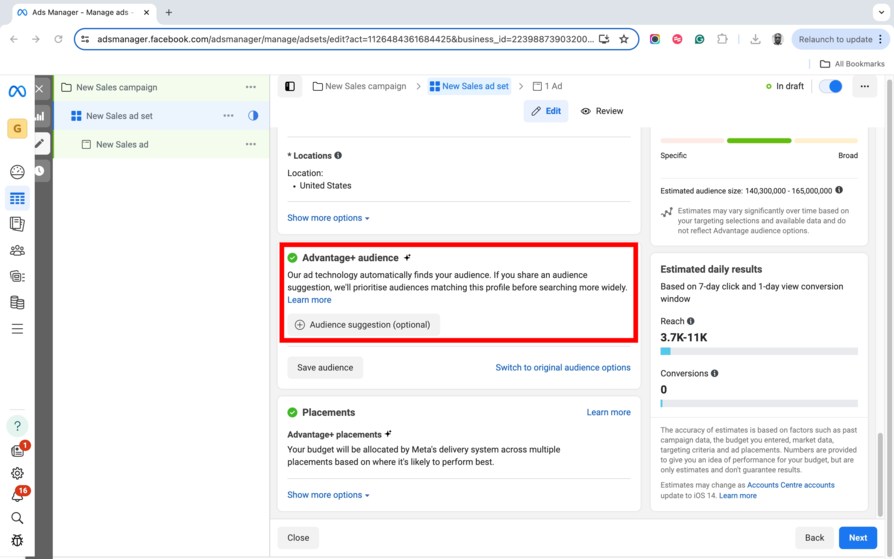Image resolution: width=894 pixels, height=559 pixels.
Task: Click the Conversions info icon
Action: click(x=714, y=373)
